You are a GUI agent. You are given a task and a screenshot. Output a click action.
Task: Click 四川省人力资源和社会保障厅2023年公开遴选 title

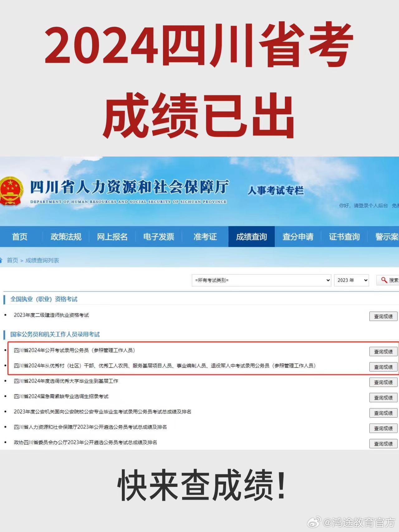(90, 427)
